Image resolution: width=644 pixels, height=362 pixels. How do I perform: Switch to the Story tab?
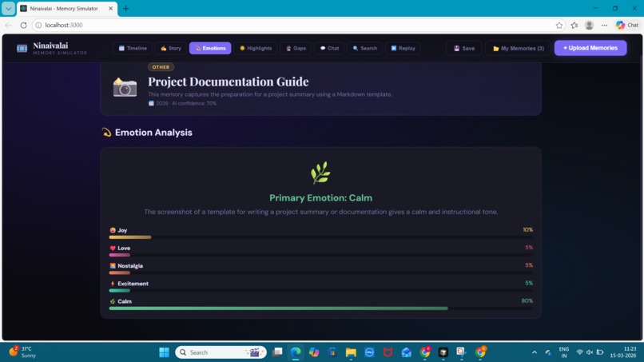[x=171, y=48]
